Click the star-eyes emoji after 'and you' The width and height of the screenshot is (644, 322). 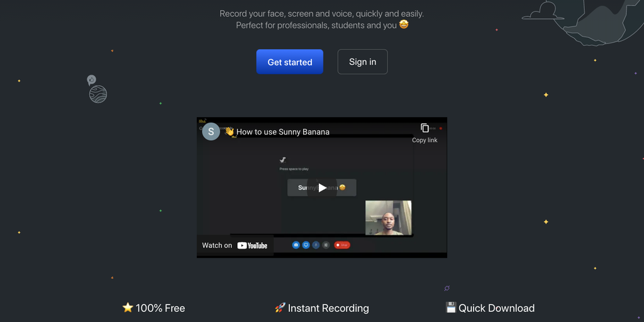[404, 25]
